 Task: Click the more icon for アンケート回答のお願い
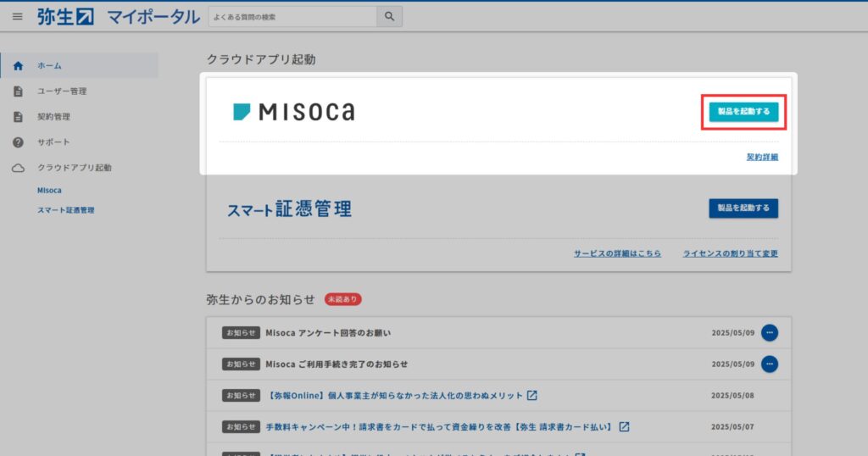[770, 332]
